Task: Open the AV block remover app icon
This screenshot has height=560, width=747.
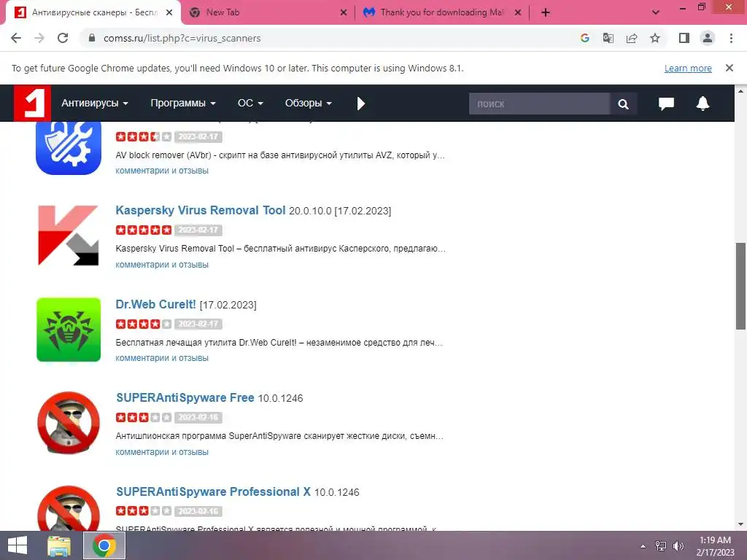Action: (69, 147)
